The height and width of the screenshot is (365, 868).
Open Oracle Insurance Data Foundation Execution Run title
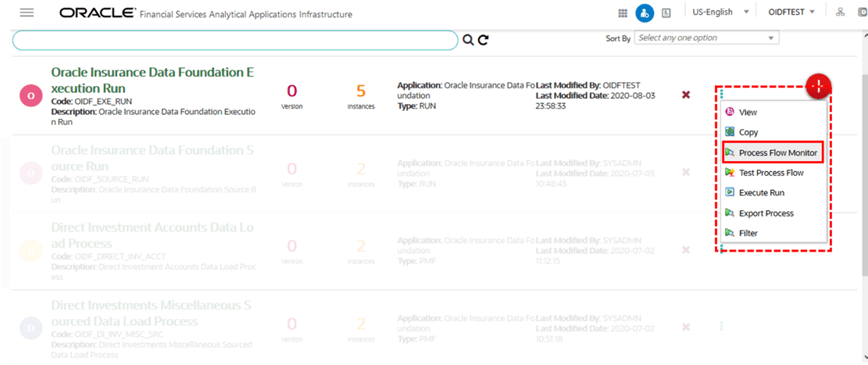click(152, 81)
